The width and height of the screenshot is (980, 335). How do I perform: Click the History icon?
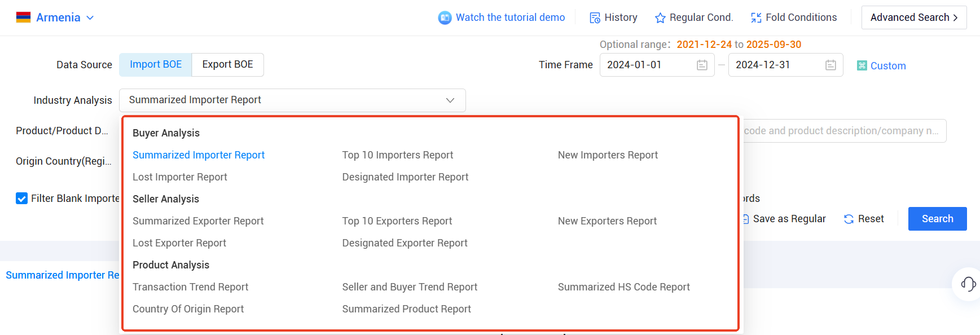[595, 18]
